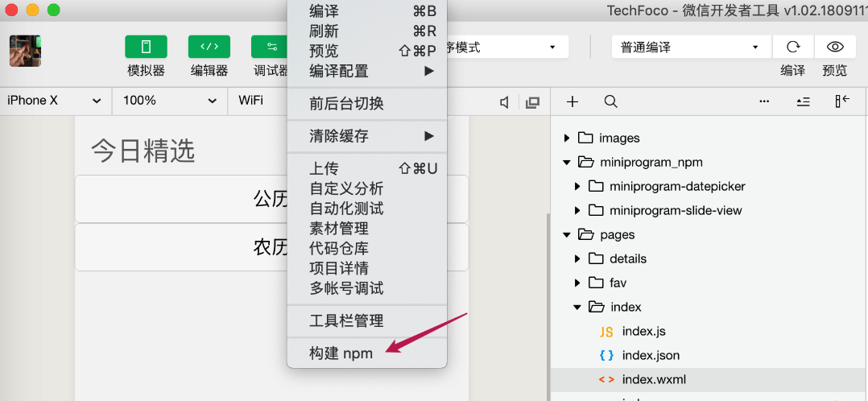Click the compile refresh icon

[793, 47]
